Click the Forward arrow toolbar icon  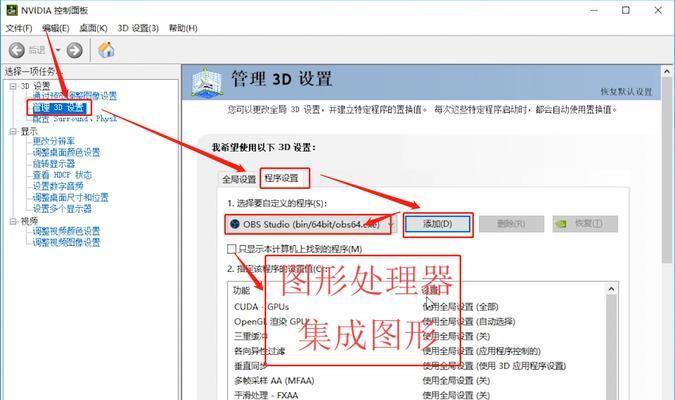[x=74, y=50]
